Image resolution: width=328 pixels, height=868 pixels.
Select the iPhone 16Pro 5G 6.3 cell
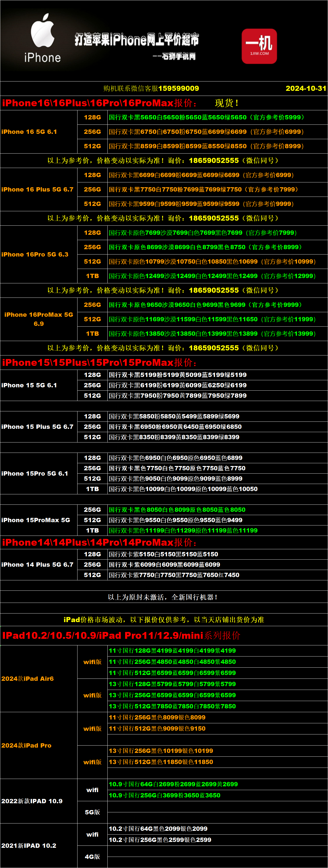pyautogui.click(x=39, y=255)
